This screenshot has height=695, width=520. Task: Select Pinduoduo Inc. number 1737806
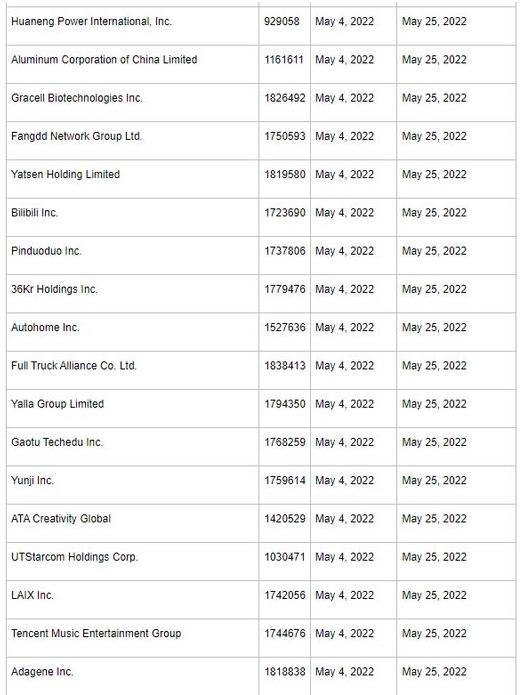coord(285,251)
